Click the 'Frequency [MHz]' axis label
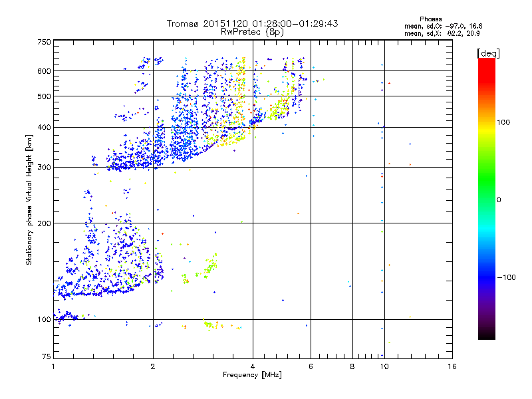The image size is (532, 399). click(252, 375)
